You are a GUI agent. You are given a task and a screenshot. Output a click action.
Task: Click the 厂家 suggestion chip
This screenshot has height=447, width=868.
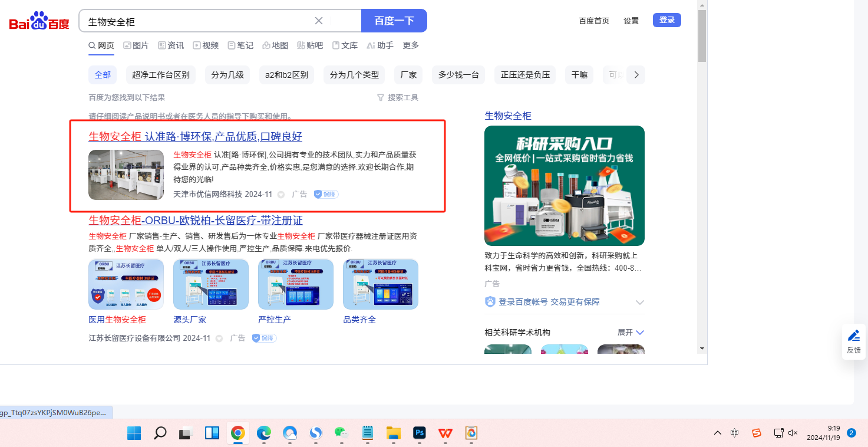408,75
